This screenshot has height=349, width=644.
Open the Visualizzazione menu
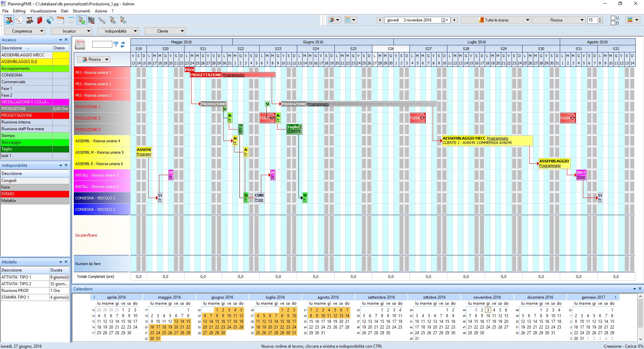pos(43,11)
